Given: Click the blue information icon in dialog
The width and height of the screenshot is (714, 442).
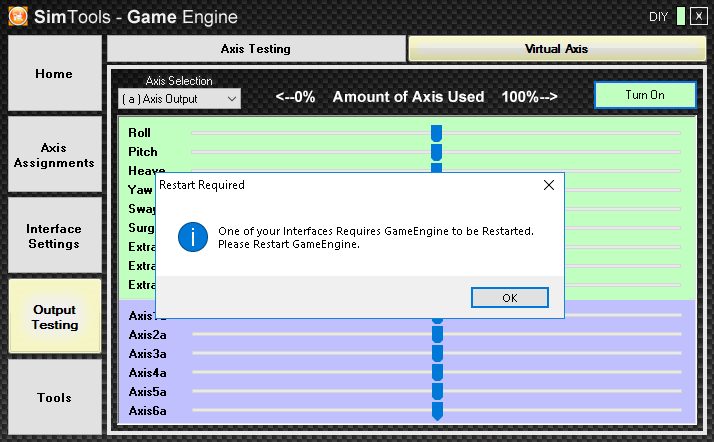Looking at the screenshot, I should (191, 237).
